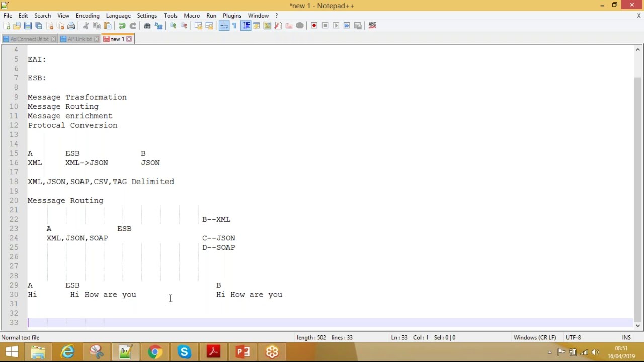The image size is (644, 362).
Task: Toggle the Document Map panel icon
Action: pos(267,25)
